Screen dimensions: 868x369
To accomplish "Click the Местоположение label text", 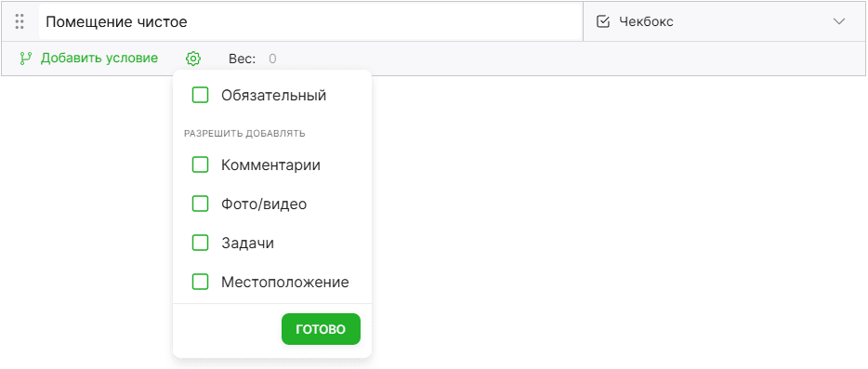I will pos(285,282).
